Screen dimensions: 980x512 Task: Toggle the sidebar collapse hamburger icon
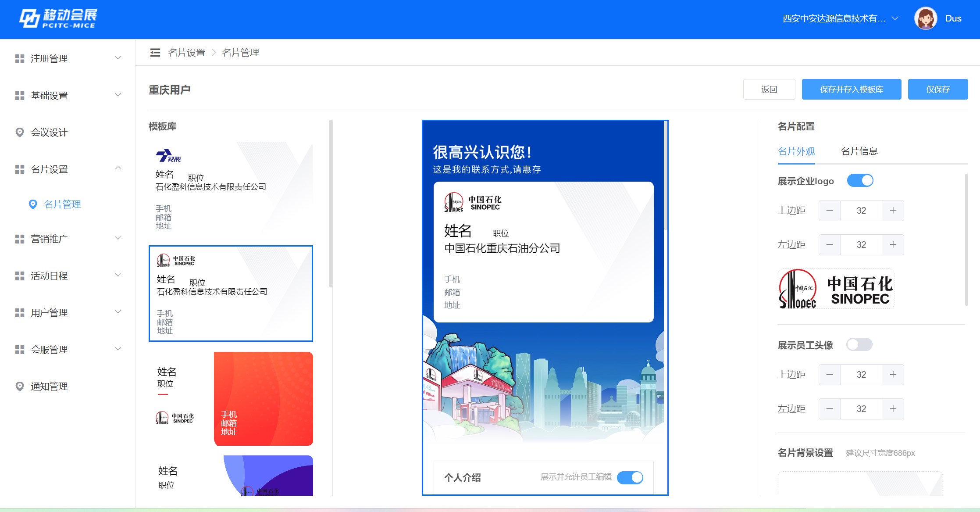pos(155,53)
